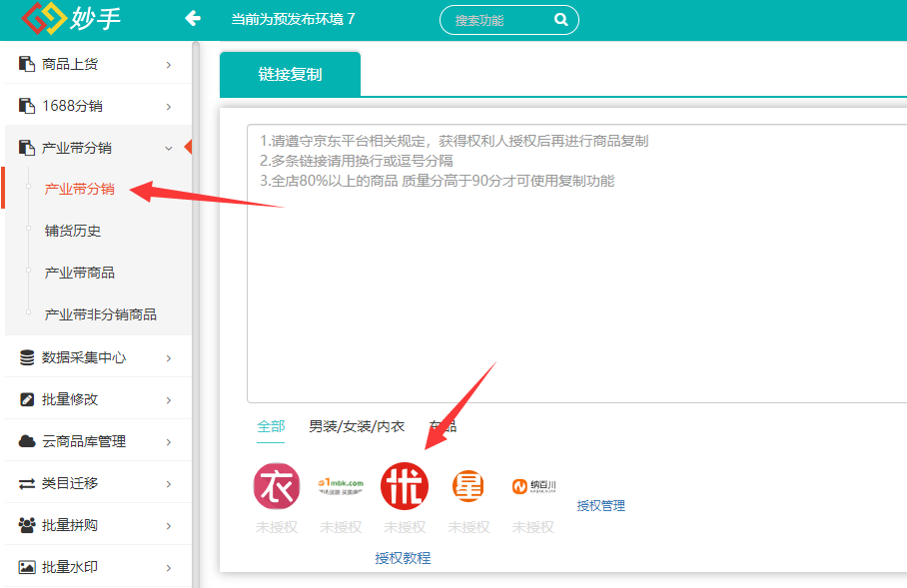Select the 男装/女装/内衣 category tab
Viewport: 907px width, 588px height.
click(x=357, y=426)
